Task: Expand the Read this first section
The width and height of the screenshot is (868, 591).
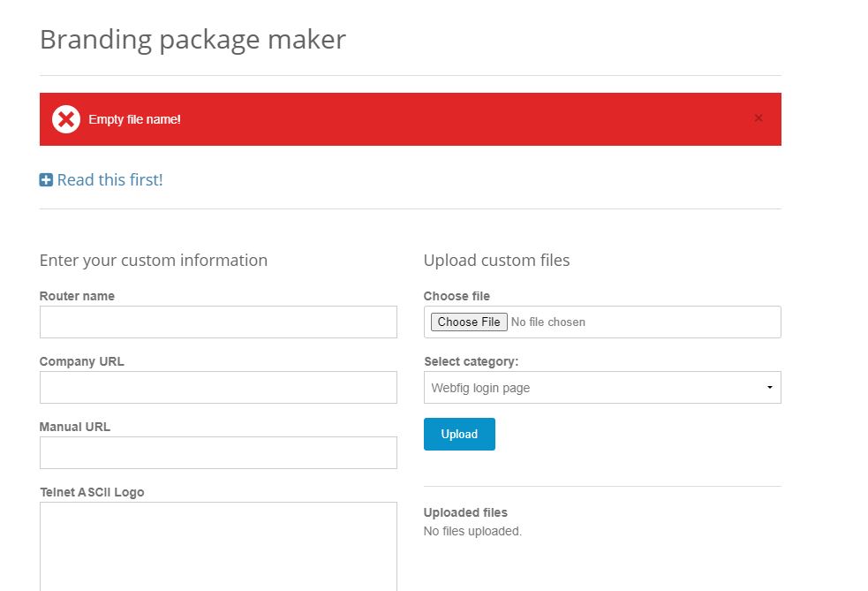Action: [x=109, y=178]
